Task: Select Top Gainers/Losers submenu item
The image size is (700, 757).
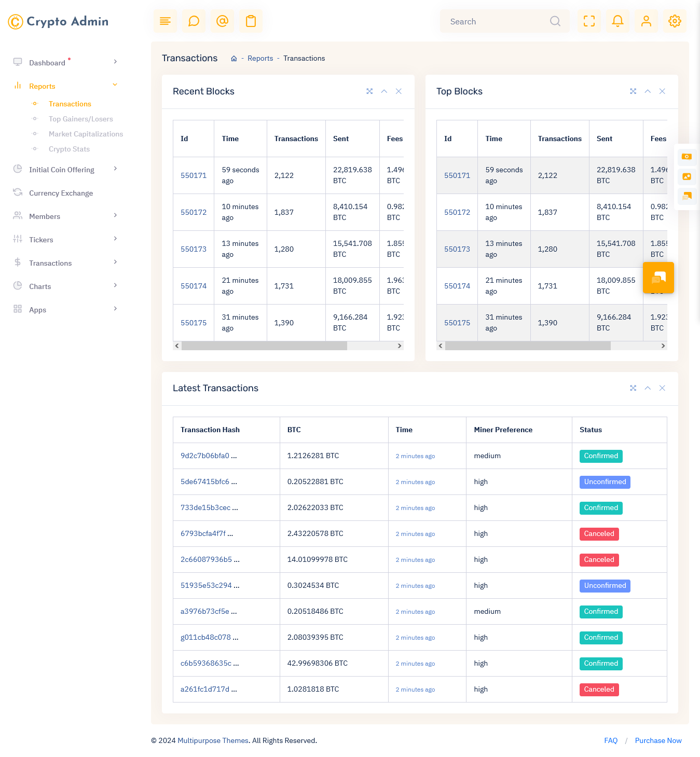Action: 80,119
